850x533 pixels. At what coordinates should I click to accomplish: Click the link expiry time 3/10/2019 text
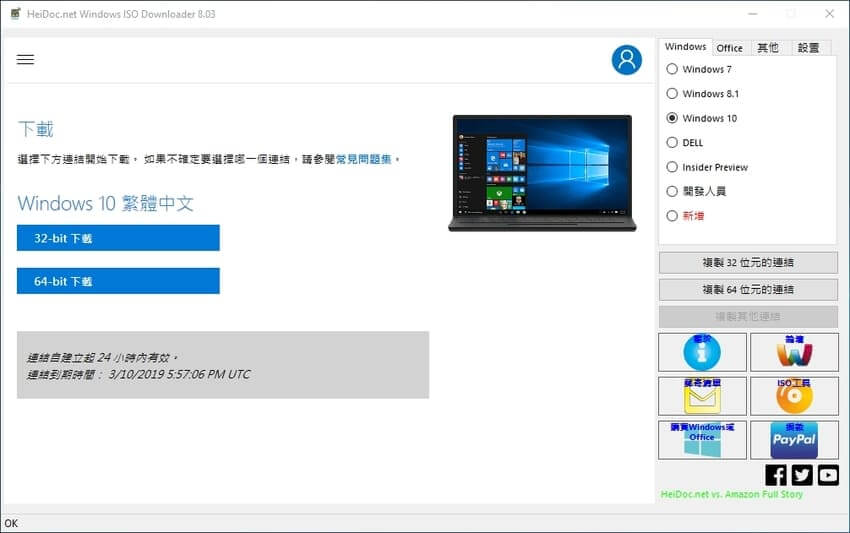tap(179, 374)
